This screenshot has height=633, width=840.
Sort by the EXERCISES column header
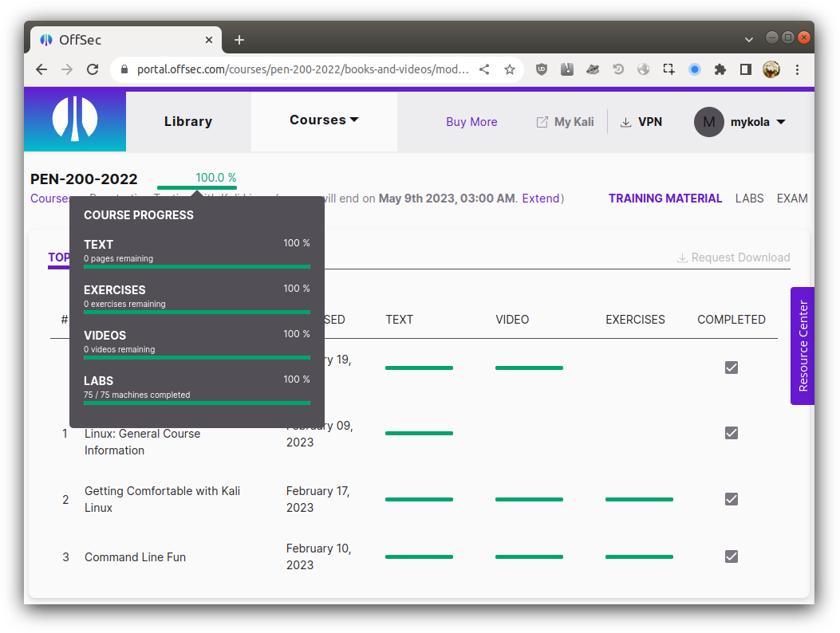coord(635,320)
